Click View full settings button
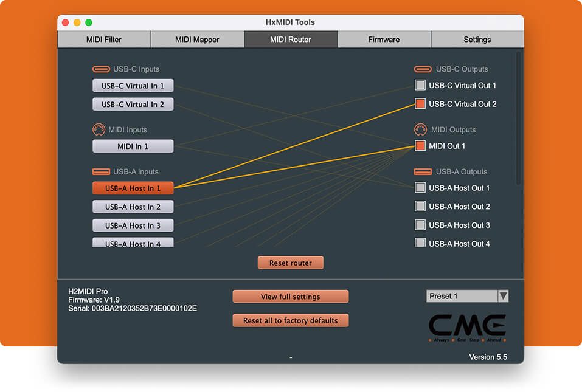Image resolution: width=582 pixels, height=392 pixels. [290, 297]
